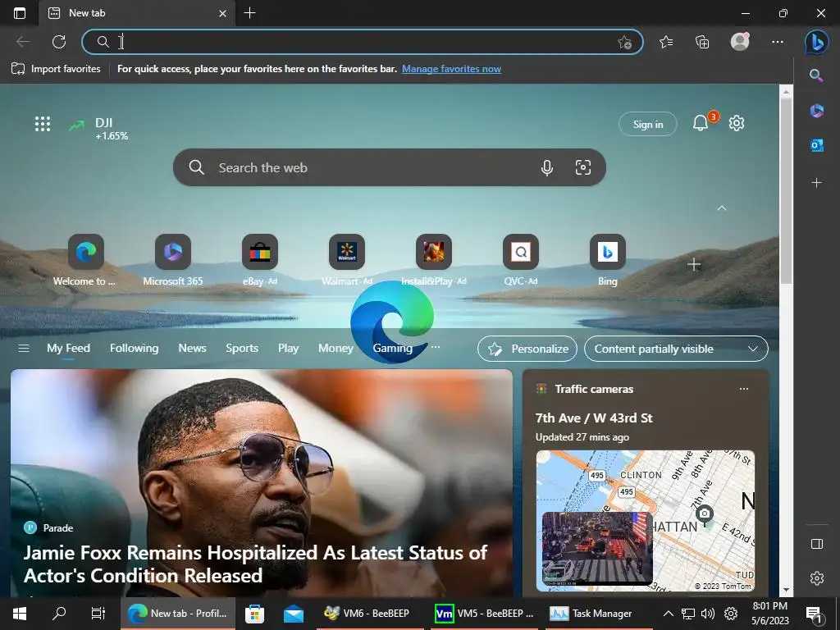This screenshot has width=840, height=630.
Task: Add this page to favorites star
Action: (x=624, y=43)
